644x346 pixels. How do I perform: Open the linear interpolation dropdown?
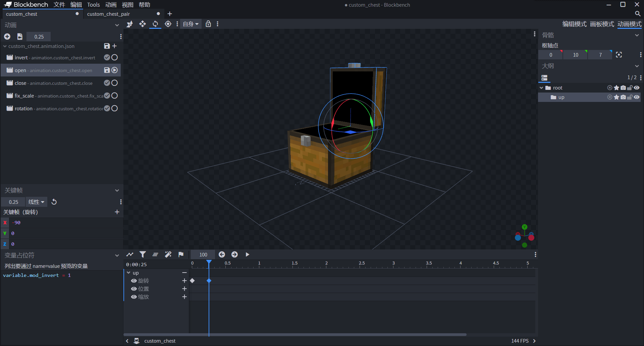(36, 202)
